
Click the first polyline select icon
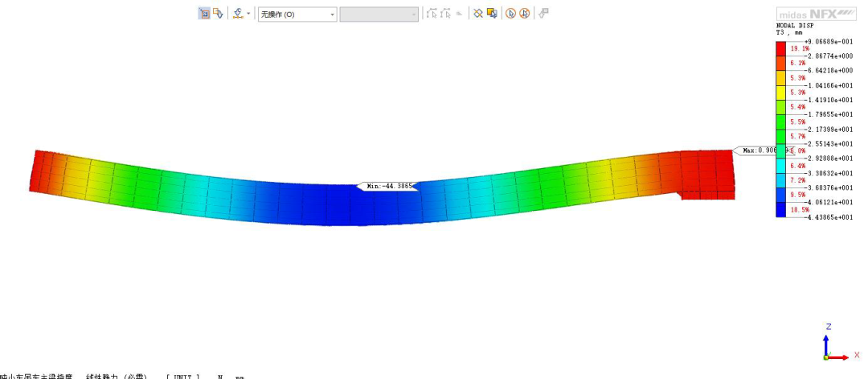tap(432, 14)
